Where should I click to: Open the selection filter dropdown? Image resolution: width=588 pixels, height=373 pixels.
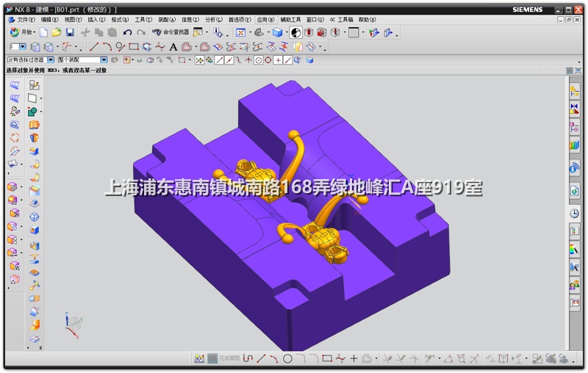click(50, 59)
